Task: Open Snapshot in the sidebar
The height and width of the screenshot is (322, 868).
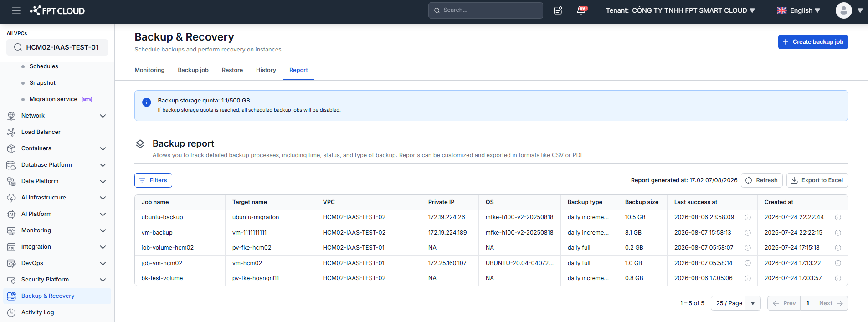Action: pyautogui.click(x=42, y=83)
